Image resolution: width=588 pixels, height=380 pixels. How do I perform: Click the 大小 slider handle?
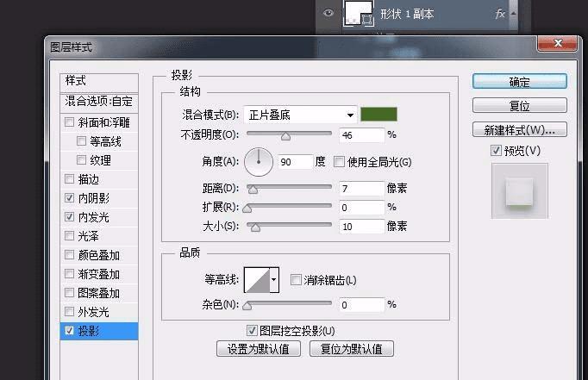(255, 227)
